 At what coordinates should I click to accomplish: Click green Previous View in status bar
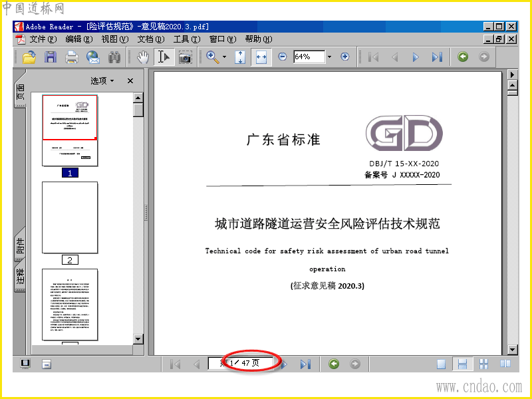coord(334,364)
